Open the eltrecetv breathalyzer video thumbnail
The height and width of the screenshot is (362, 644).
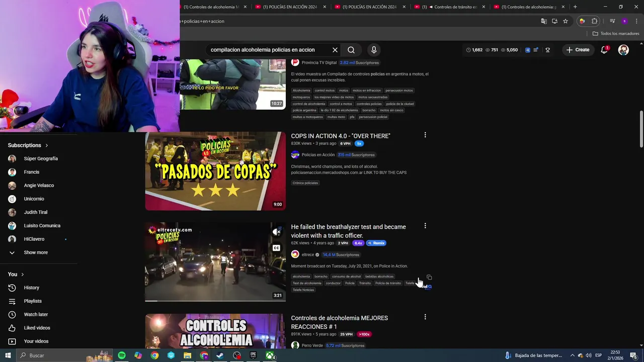(215, 262)
